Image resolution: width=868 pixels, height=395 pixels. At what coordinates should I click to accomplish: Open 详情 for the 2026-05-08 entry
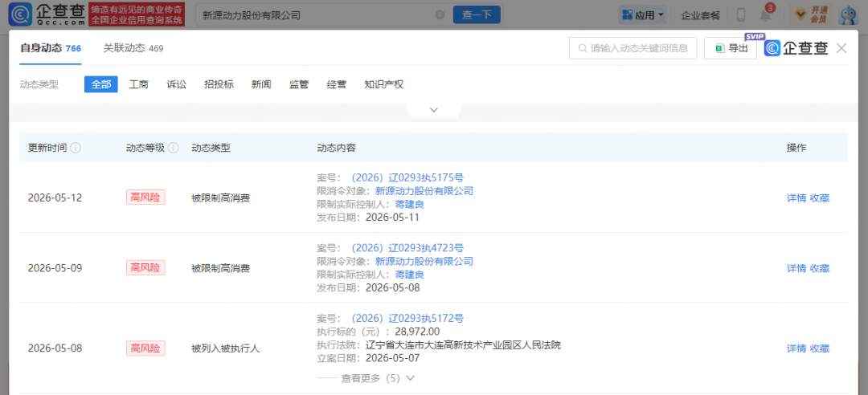pos(796,348)
